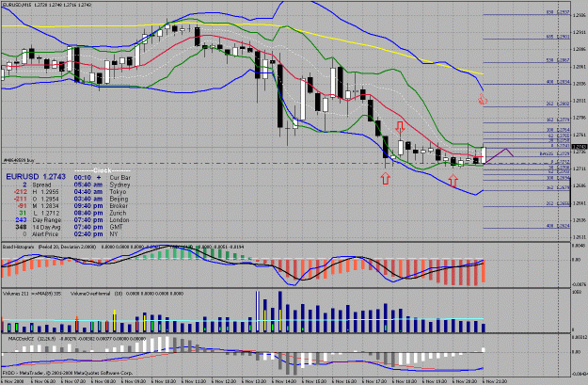Click the GMT clock row
This screenshot has width=588, height=385.
pos(99,228)
